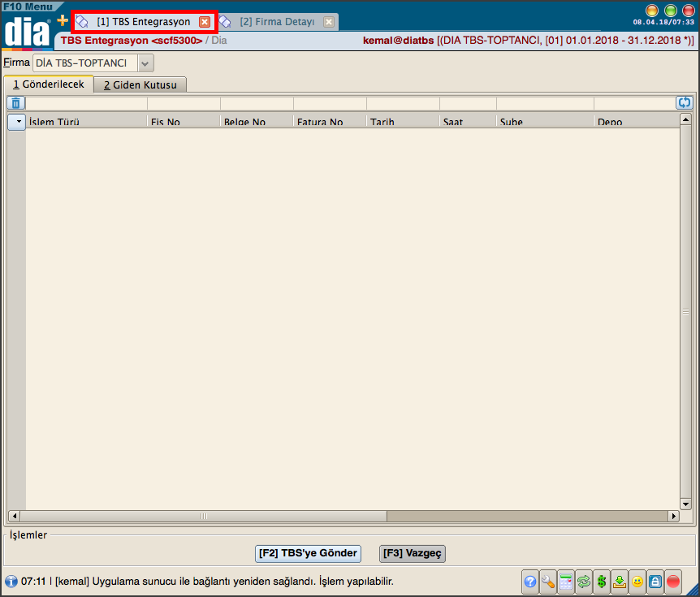Sort by Saat column header
This screenshot has width=700, height=597.
click(x=468, y=122)
